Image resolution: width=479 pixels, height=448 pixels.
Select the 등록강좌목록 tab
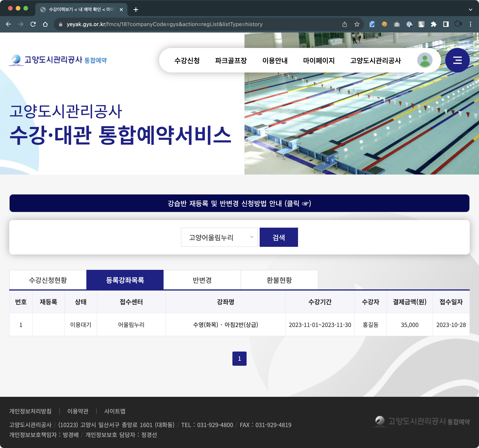(x=125, y=280)
